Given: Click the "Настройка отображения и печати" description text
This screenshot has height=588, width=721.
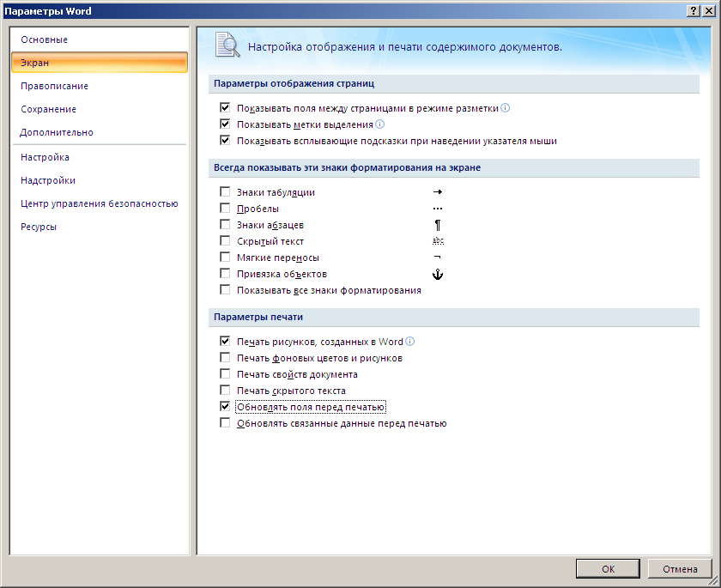Looking at the screenshot, I should pos(405,47).
